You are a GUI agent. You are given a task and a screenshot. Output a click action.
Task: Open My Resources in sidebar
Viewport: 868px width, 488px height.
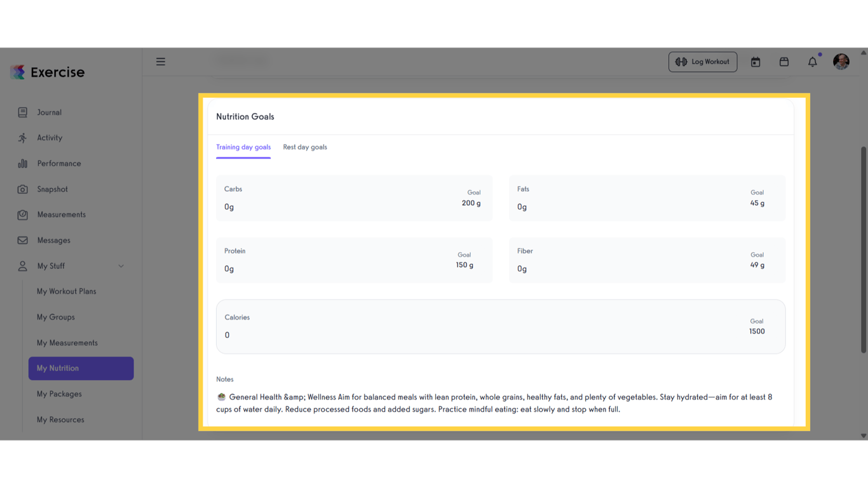60,420
